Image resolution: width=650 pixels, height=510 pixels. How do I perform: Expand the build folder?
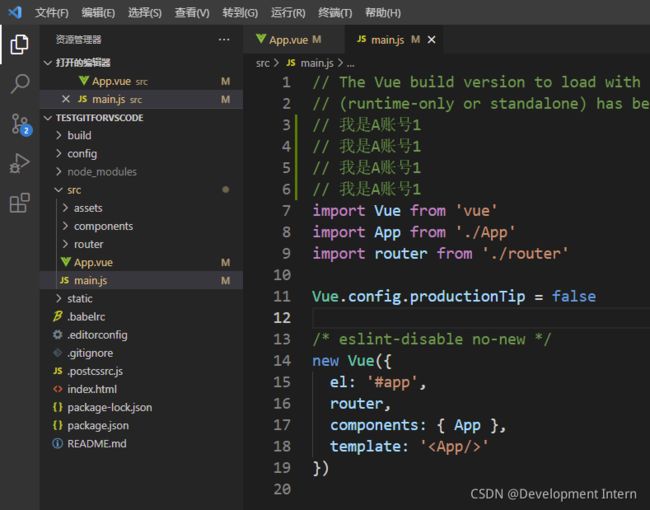pos(79,136)
